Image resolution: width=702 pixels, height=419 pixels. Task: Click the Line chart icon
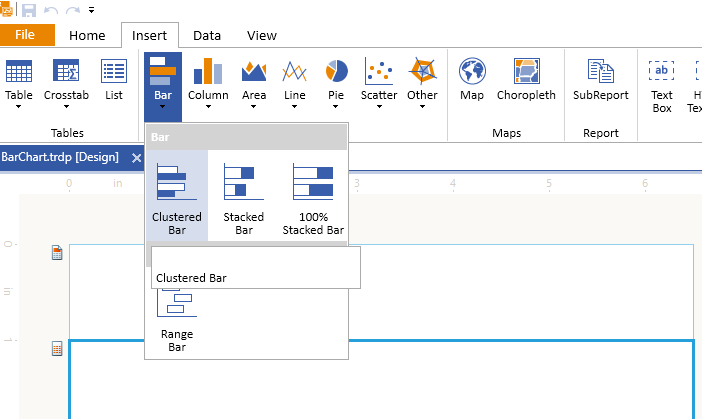tap(294, 71)
